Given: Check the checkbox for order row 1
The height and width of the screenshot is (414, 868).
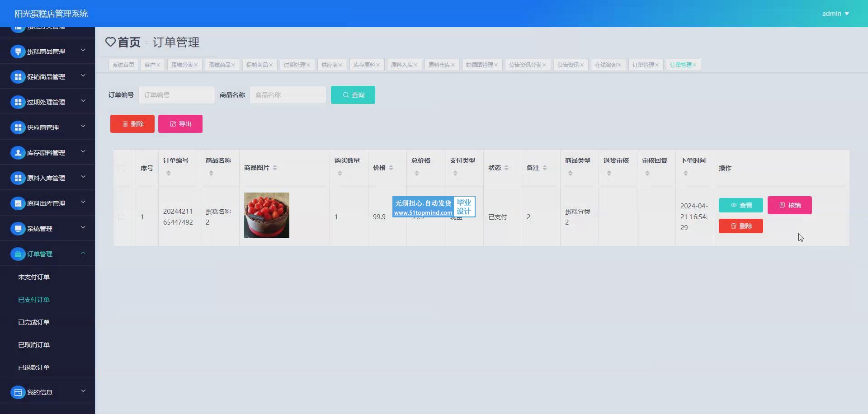Looking at the screenshot, I should tap(121, 217).
